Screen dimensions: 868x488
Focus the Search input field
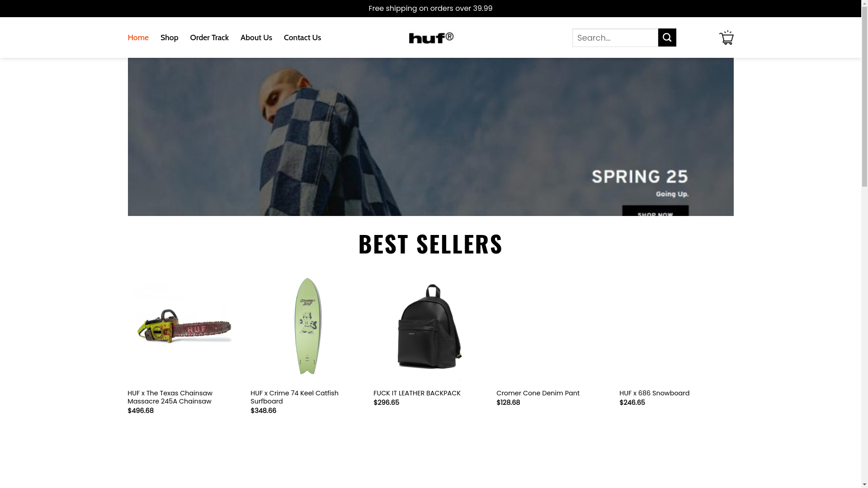[615, 38]
